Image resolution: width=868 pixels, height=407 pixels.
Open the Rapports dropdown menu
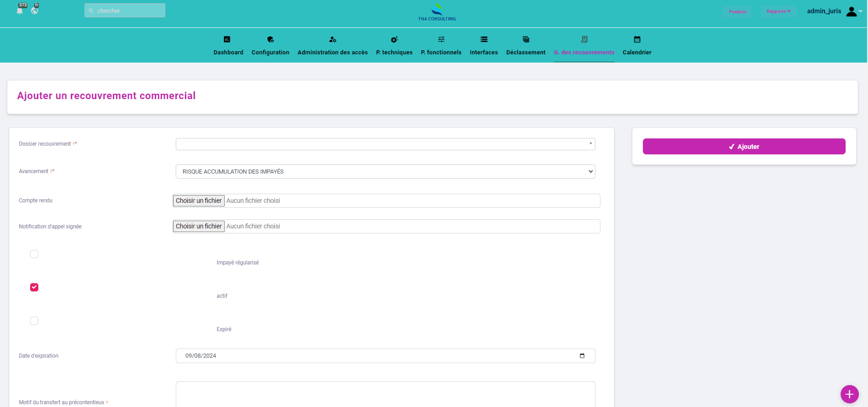778,11
